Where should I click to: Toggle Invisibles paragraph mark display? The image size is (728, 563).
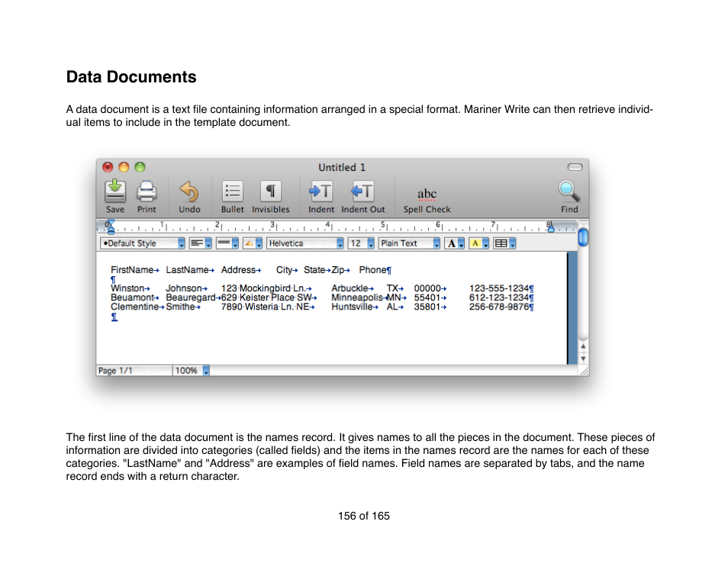coord(270,191)
